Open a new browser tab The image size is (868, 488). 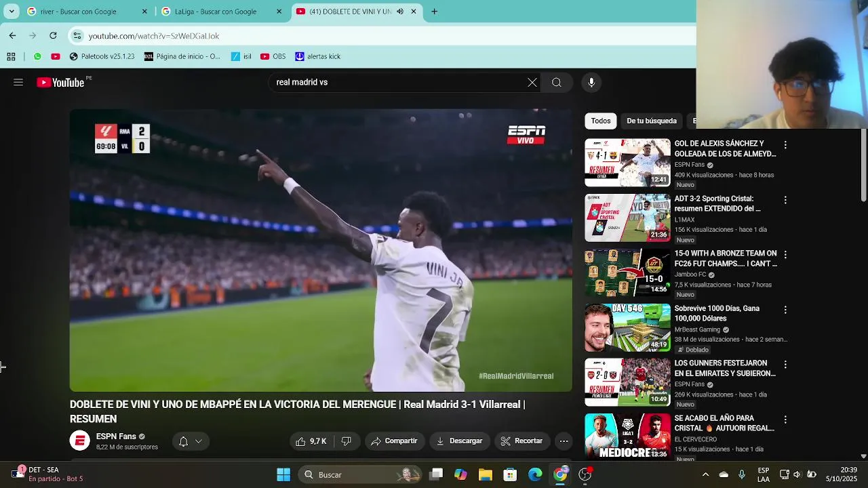434,12
